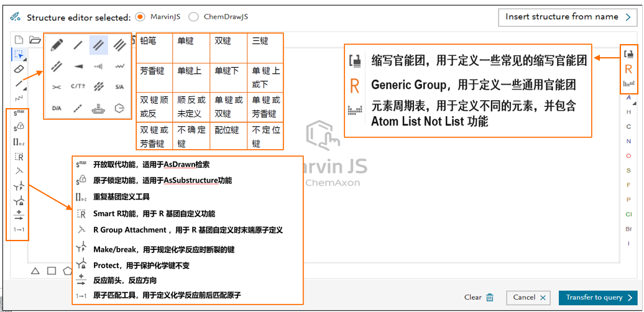Click Transfer to query button
644x312 pixels.
598,298
